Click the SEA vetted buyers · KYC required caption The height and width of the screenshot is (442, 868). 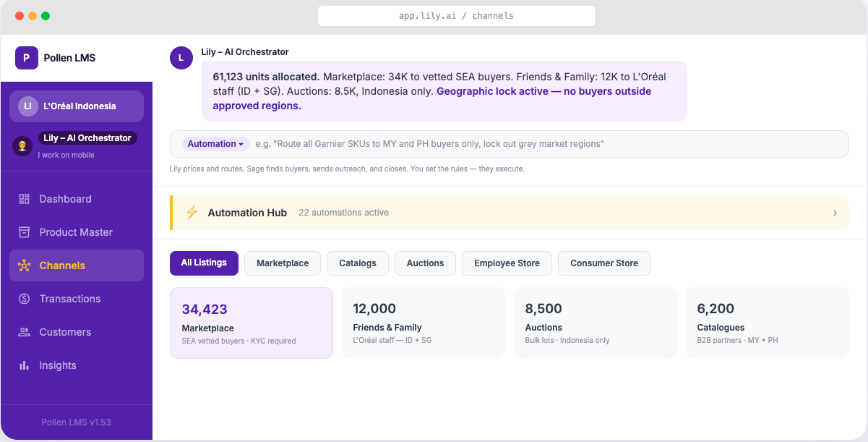tap(239, 341)
